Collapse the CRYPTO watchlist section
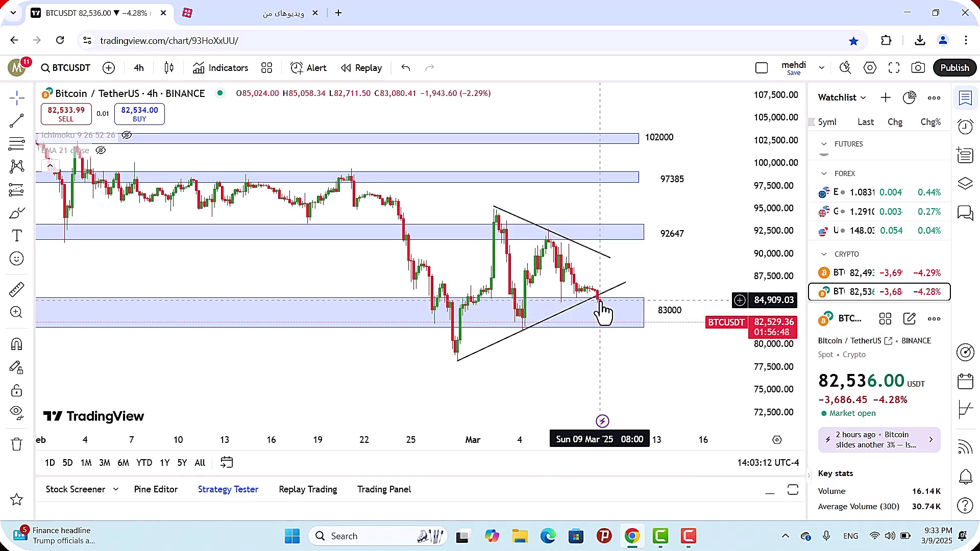The width and height of the screenshot is (980, 551). pos(824,254)
